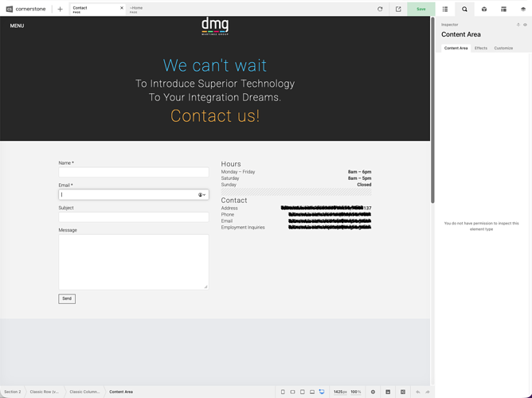
Task: Open the settings icon in bottom bar
Action: pyautogui.click(x=373, y=392)
